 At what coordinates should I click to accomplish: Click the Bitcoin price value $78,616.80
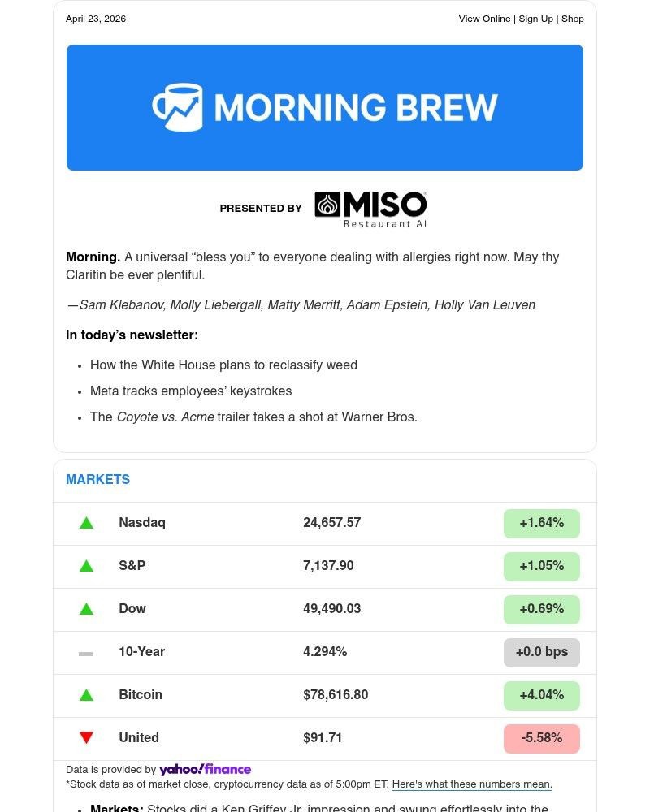coord(336,695)
